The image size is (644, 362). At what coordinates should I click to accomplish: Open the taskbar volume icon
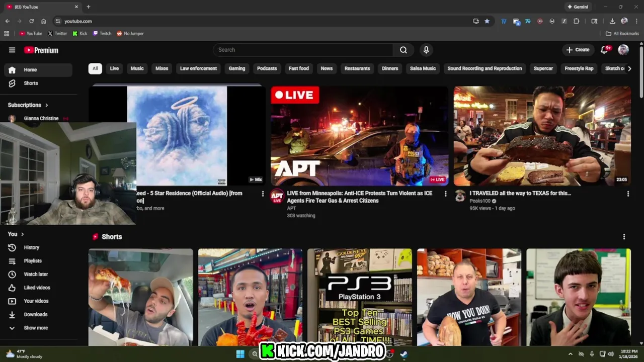611,354
